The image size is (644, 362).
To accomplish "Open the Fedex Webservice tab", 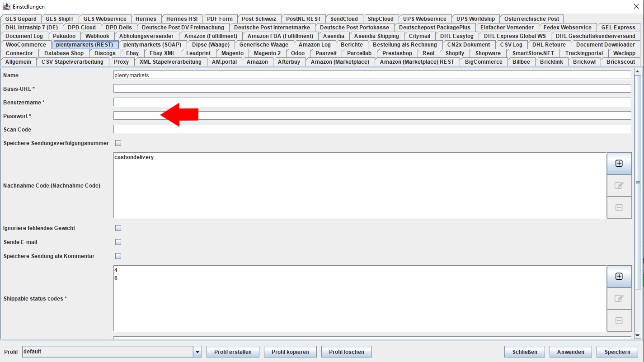I will 567,28.
